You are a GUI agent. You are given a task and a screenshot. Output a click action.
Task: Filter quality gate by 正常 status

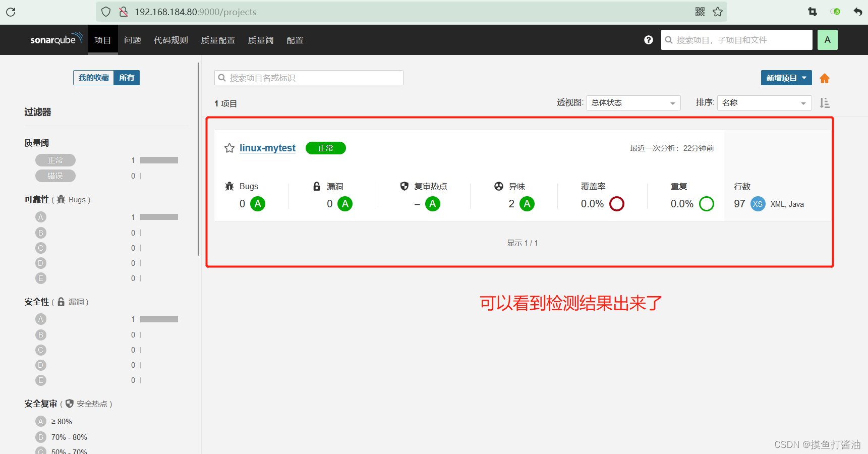(55, 160)
